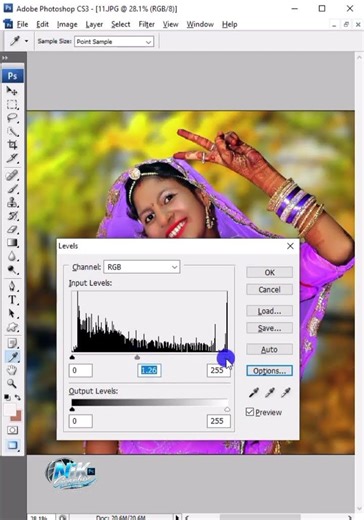Select the Lasso tool
Image resolution: width=364 pixels, height=520 pixels.
pyautogui.click(x=12, y=118)
